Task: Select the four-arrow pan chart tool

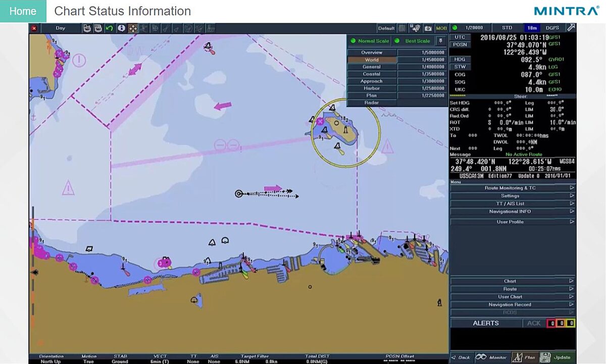Action: coord(133,28)
